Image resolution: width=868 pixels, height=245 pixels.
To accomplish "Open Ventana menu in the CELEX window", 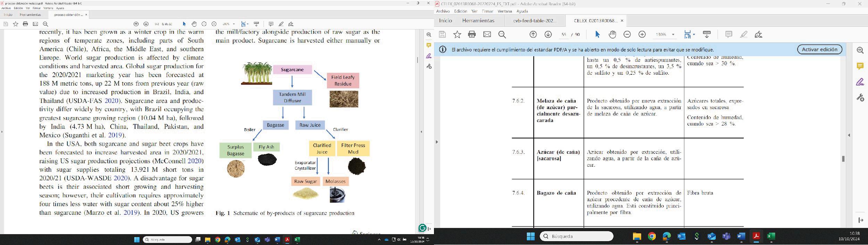I will pos(505,11).
